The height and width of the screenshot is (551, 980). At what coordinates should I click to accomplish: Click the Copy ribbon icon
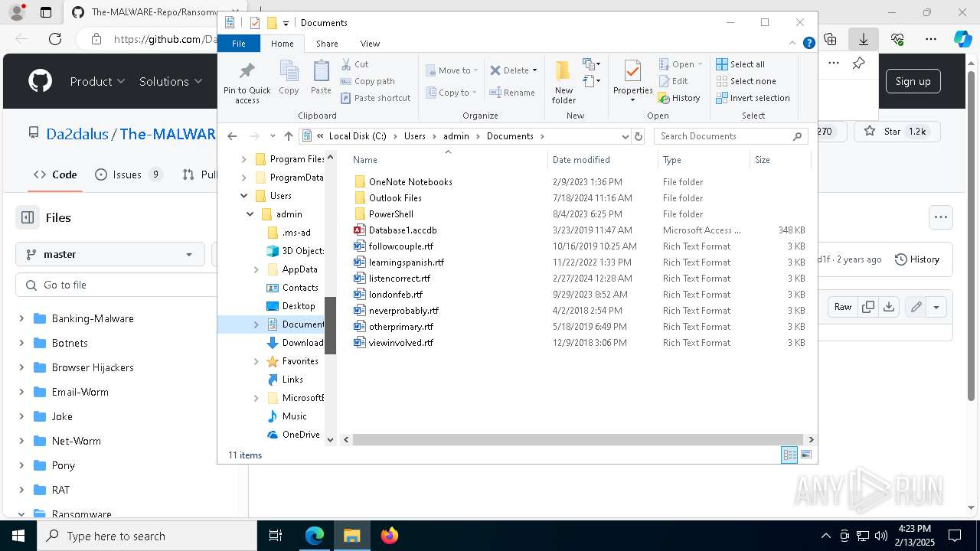[x=289, y=78]
